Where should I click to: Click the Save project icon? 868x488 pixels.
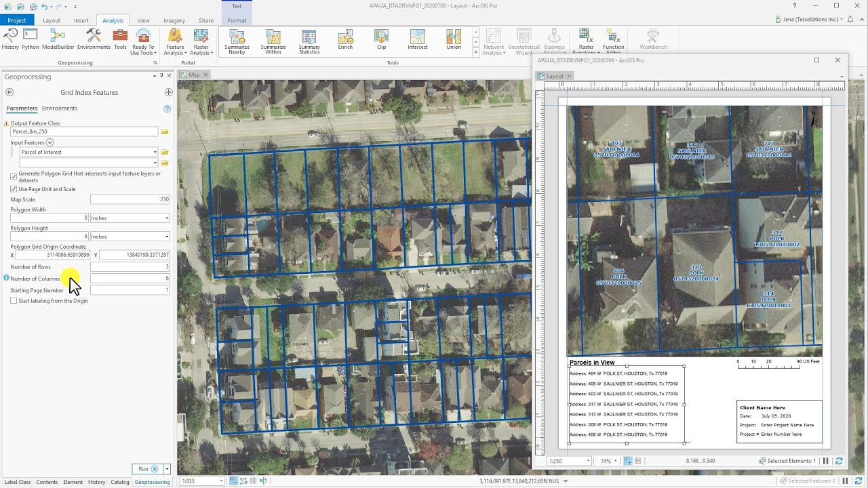(32, 6)
